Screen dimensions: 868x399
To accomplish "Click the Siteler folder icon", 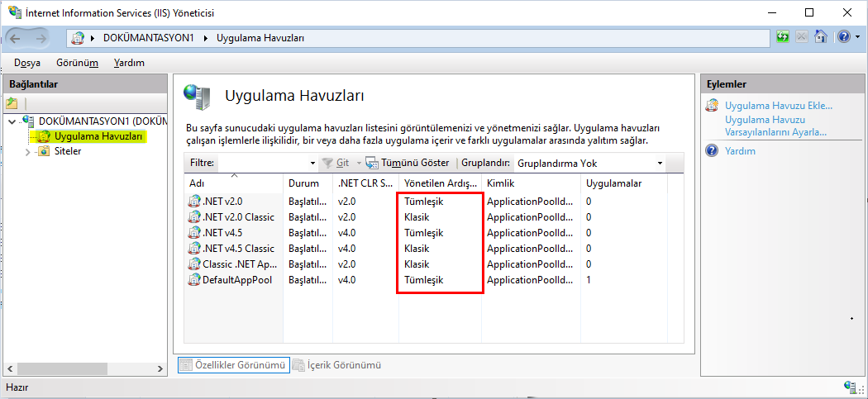I will (x=45, y=152).
